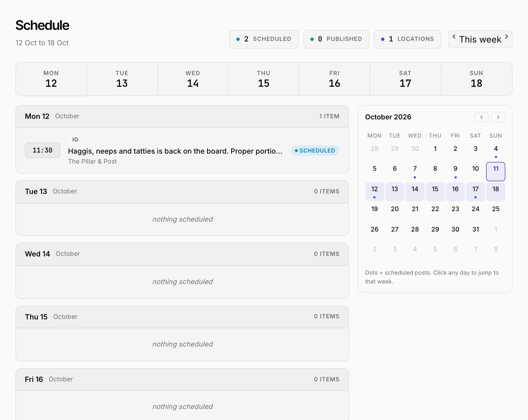
Task: Click the 12 Oct to 18 Oct date range
Action: coord(42,43)
